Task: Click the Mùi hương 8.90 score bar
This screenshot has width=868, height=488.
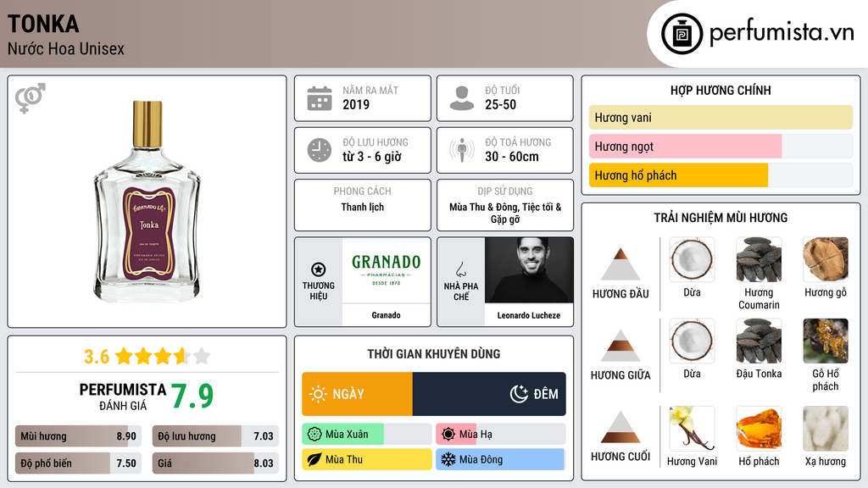Action: point(79,436)
